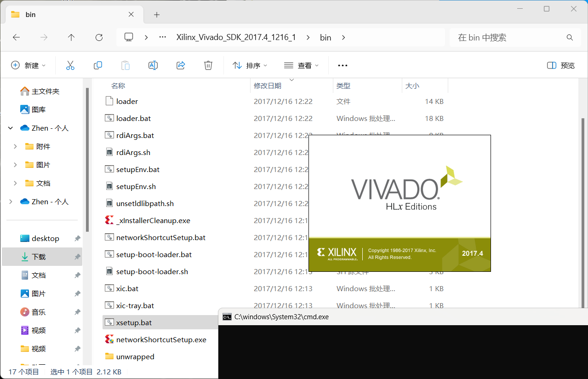Open a new tab with plus button
Screen dimensions: 588x379
point(157,15)
